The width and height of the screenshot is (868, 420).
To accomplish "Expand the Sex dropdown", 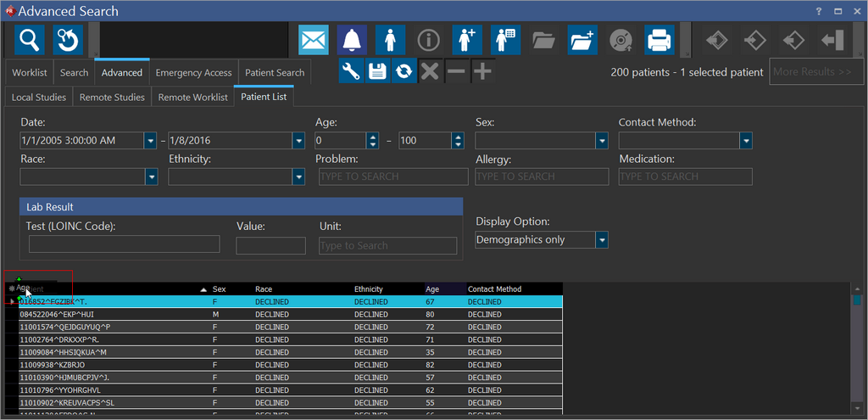I will [601, 141].
